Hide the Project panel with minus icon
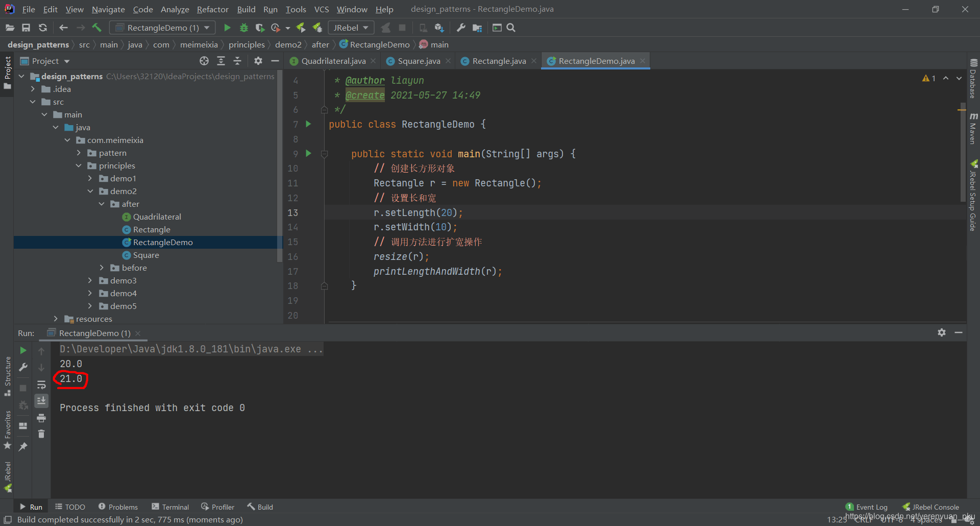Screen dimensions: 980x526 (x=275, y=61)
